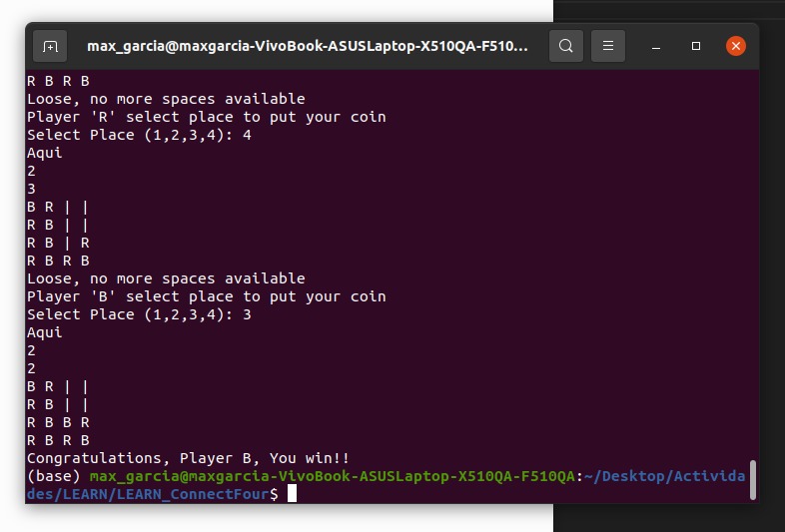Click the terminal window title text
The width and height of the screenshot is (785, 532).
pos(308,46)
